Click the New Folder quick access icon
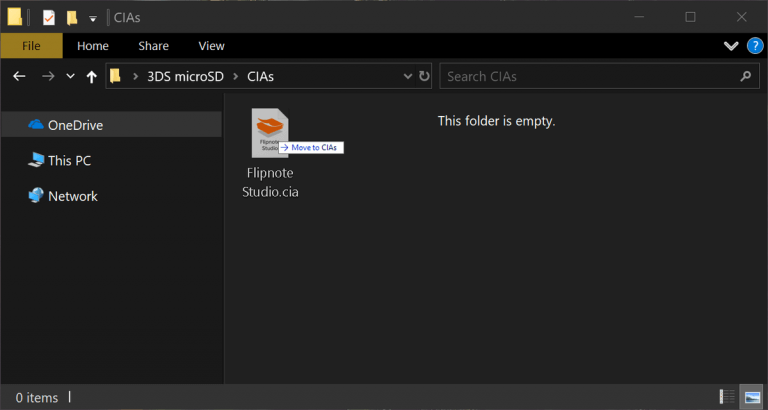The height and width of the screenshot is (410, 768). (72, 17)
